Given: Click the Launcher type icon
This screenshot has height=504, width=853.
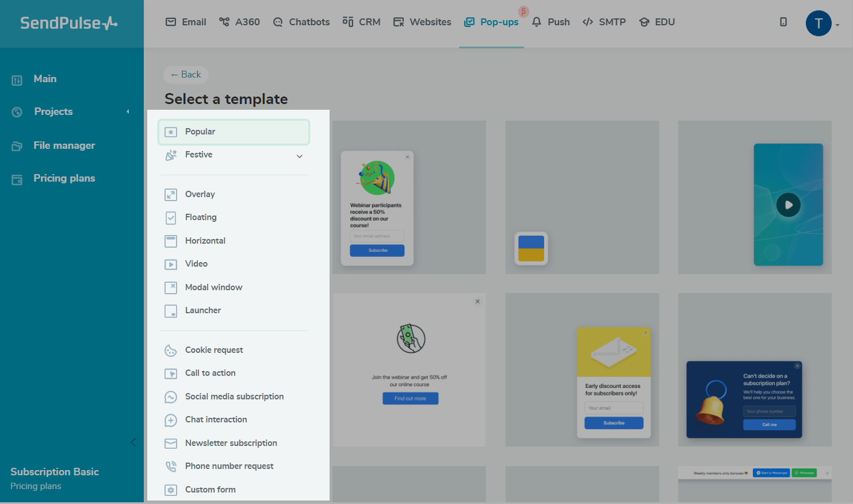Looking at the screenshot, I should (x=171, y=311).
